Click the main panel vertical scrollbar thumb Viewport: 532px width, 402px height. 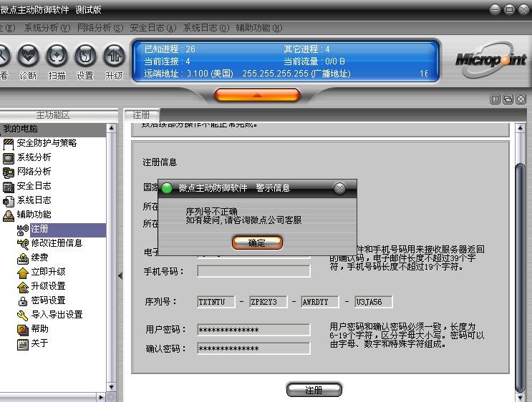point(520,277)
